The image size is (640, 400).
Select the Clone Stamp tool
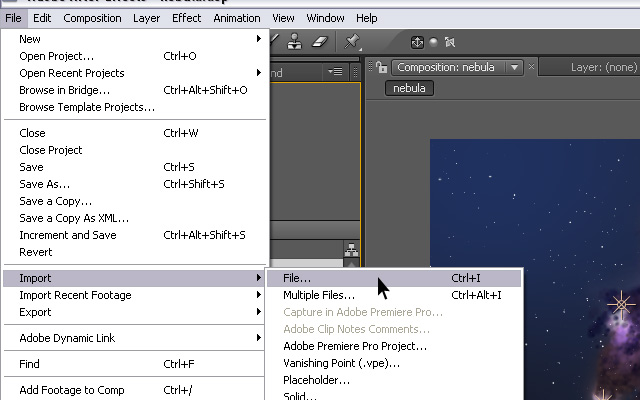coord(294,42)
